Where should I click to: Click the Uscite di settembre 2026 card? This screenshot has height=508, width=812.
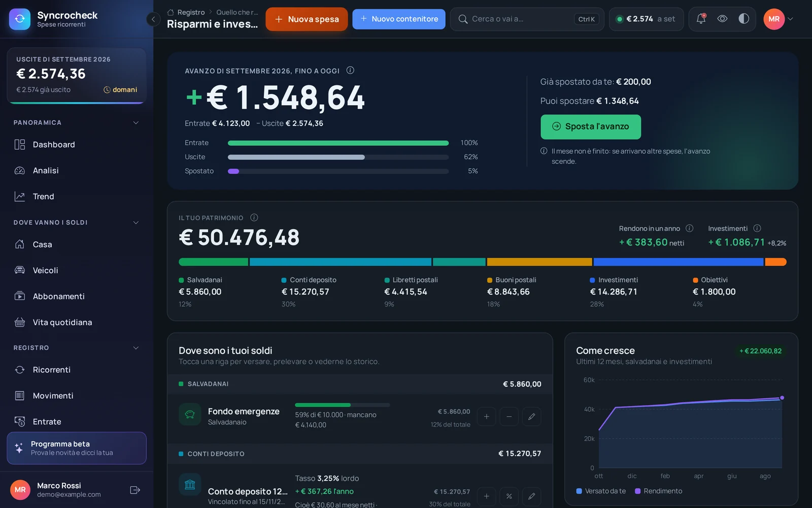click(77, 76)
